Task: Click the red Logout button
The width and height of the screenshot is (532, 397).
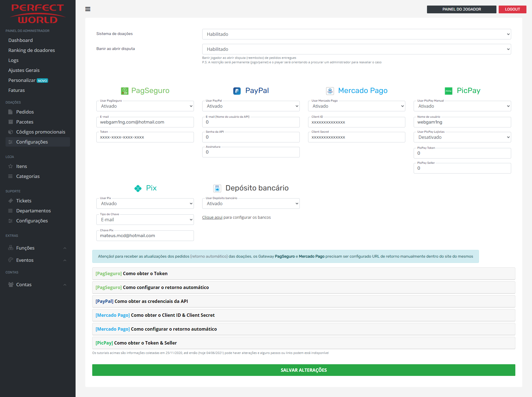Action: tap(512, 9)
